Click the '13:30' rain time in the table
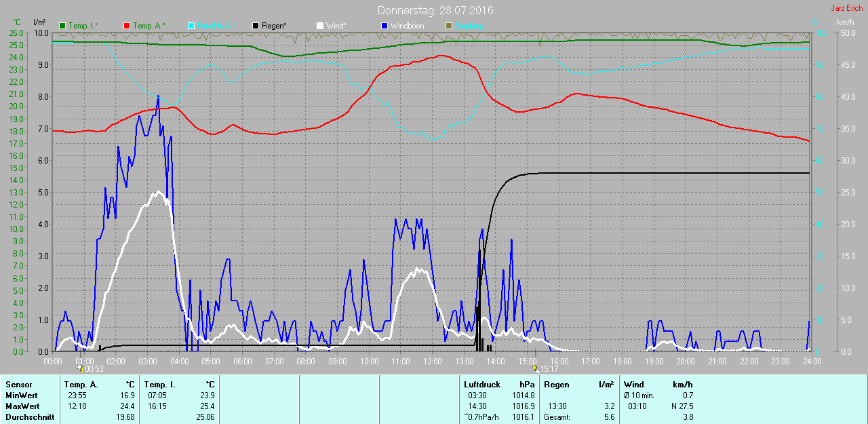This screenshot has height=424, width=868. pos(557,406)
